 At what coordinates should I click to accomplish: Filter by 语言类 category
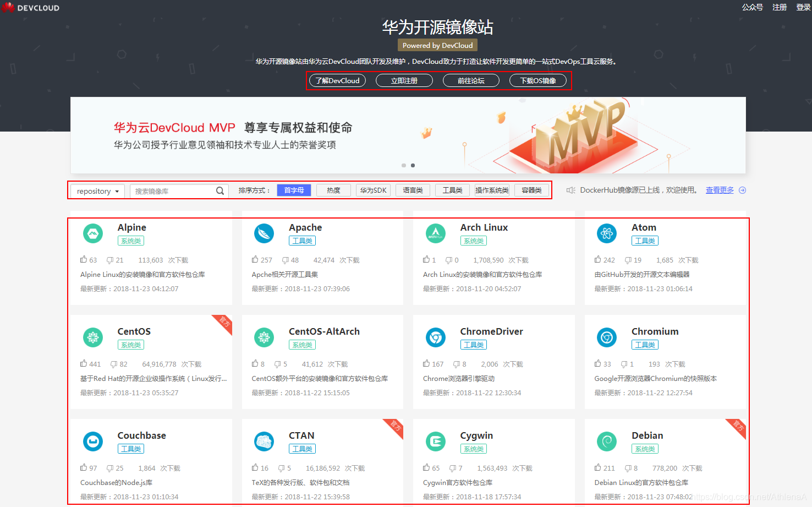click(x=413, y=190)
